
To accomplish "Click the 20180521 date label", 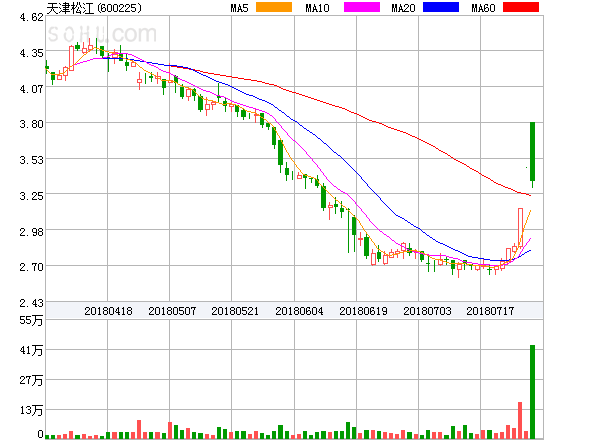I will 235,311.
